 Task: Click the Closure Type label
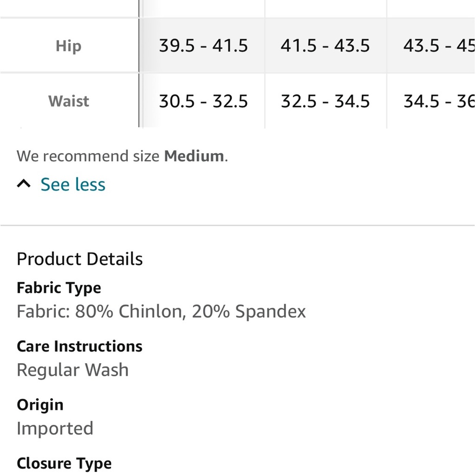(64, 463)
